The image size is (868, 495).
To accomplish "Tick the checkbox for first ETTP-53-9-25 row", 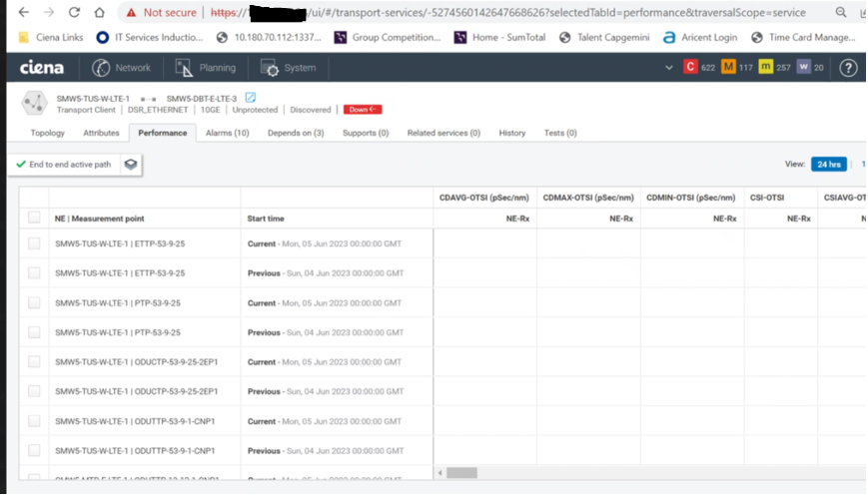I will tap(35, 244).
